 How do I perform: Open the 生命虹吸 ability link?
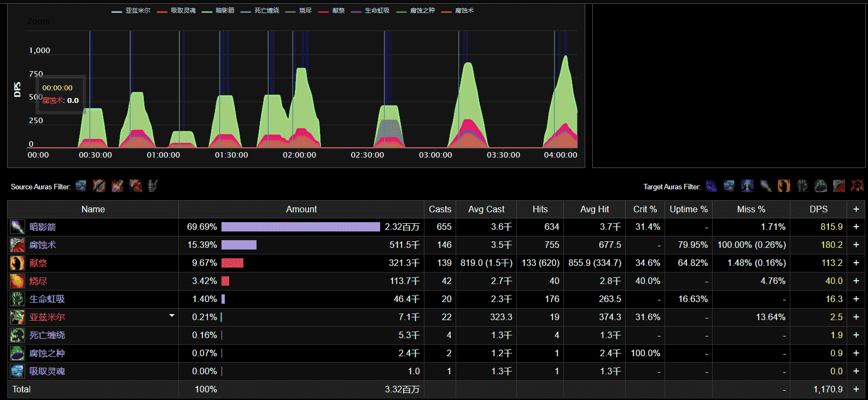click(47, 299)
